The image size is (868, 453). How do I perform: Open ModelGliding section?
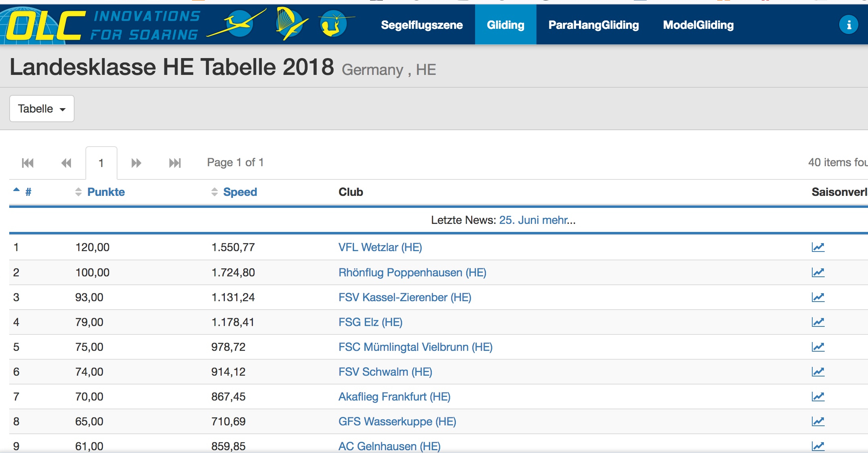[698, 25]
